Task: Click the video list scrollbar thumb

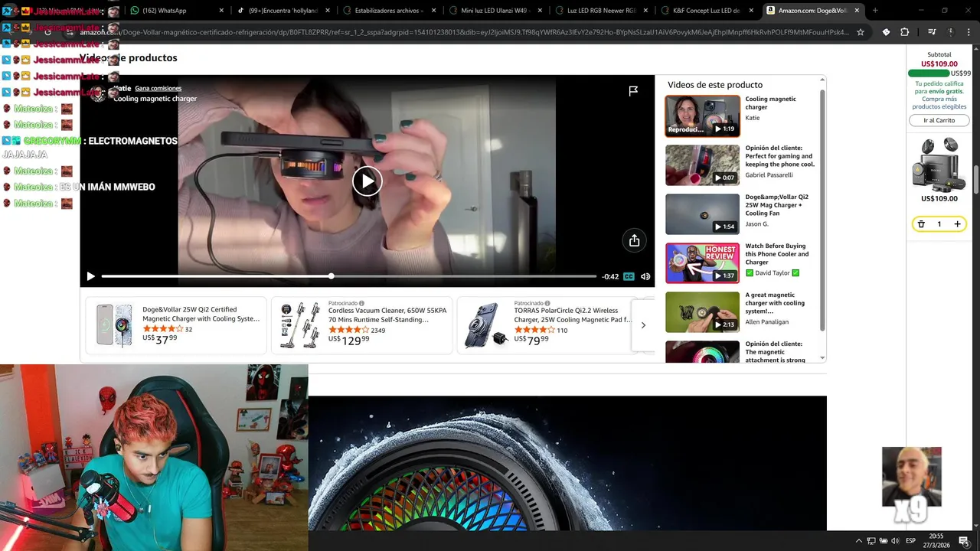Action: [823, 210]
